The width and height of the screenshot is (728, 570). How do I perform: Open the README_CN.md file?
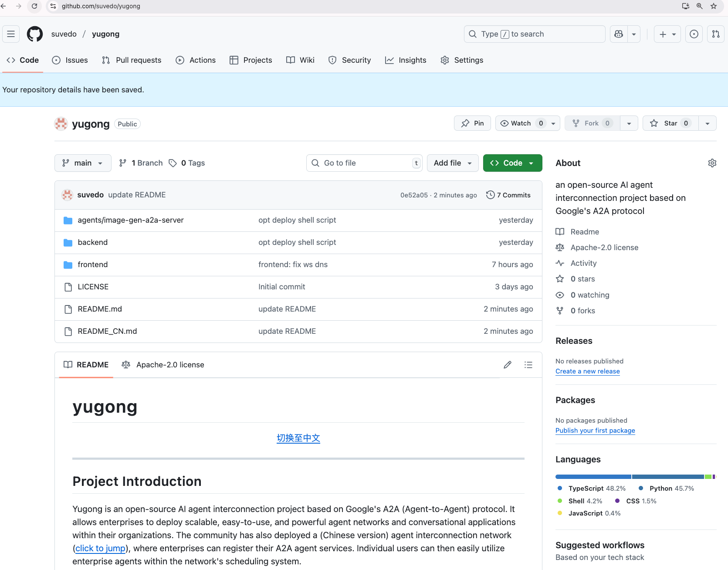point(107,331)
